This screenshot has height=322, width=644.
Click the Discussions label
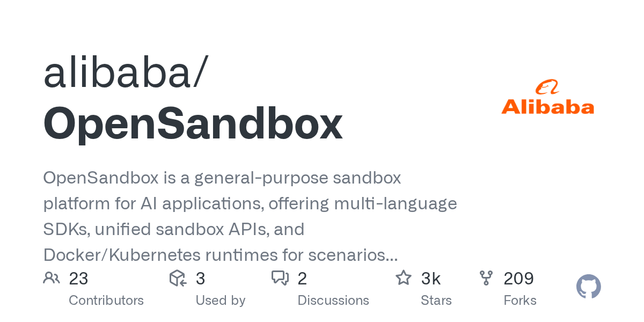click(x=333, y=300)
